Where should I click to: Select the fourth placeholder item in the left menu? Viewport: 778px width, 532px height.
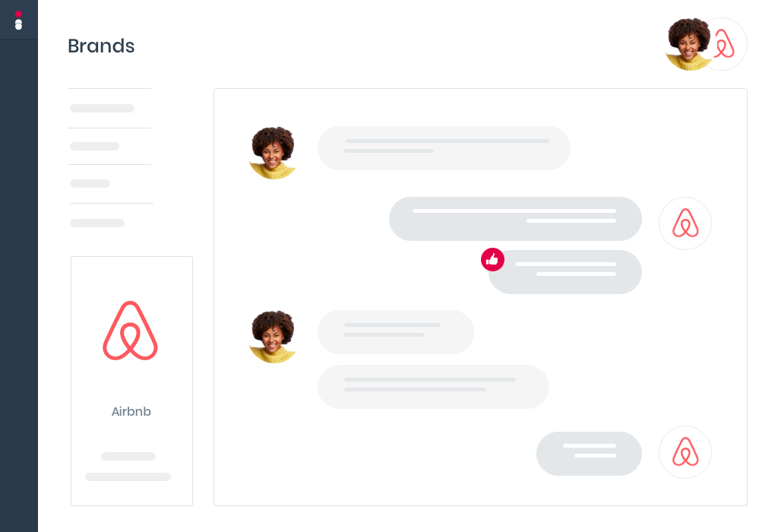(97, 223)
